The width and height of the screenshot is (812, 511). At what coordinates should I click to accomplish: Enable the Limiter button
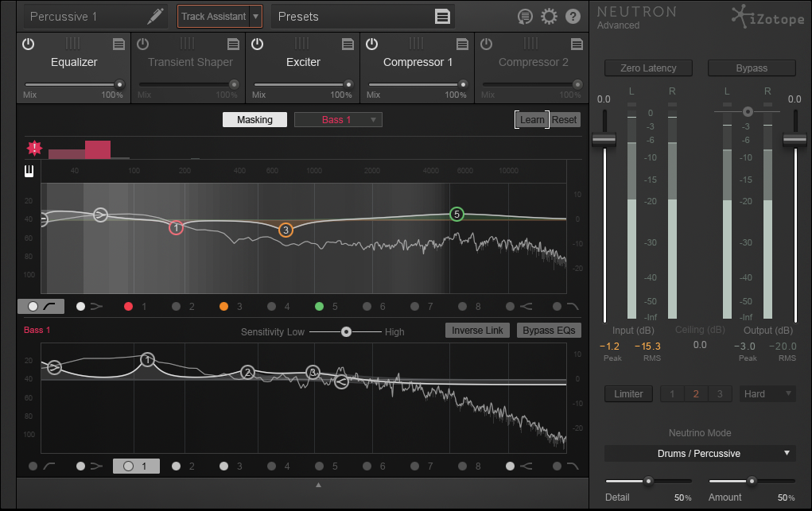628,394
